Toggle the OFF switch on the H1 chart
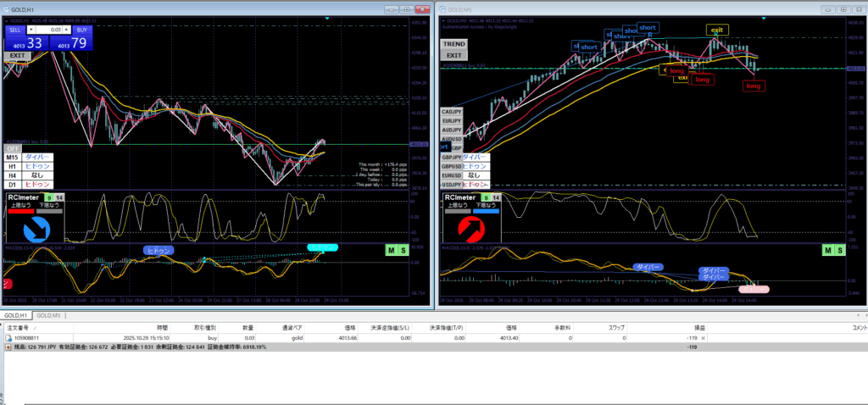The image size is (868, 405). [x=14, y=147]
